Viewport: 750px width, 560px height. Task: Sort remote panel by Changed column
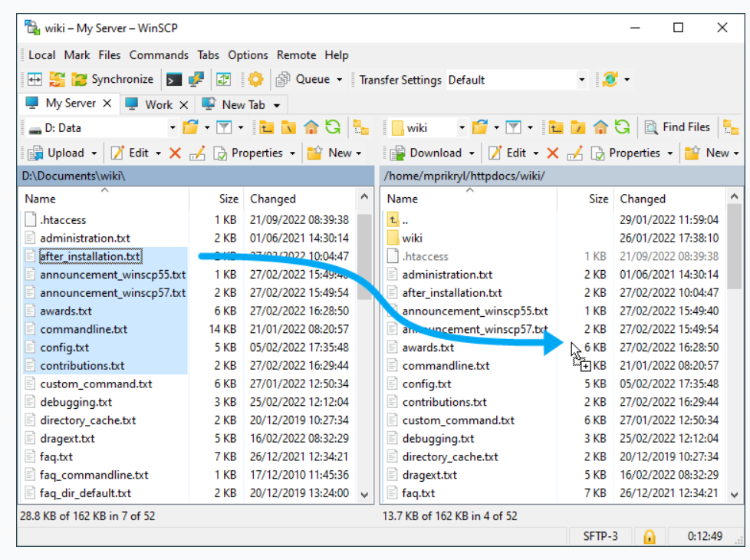point(643,199)
